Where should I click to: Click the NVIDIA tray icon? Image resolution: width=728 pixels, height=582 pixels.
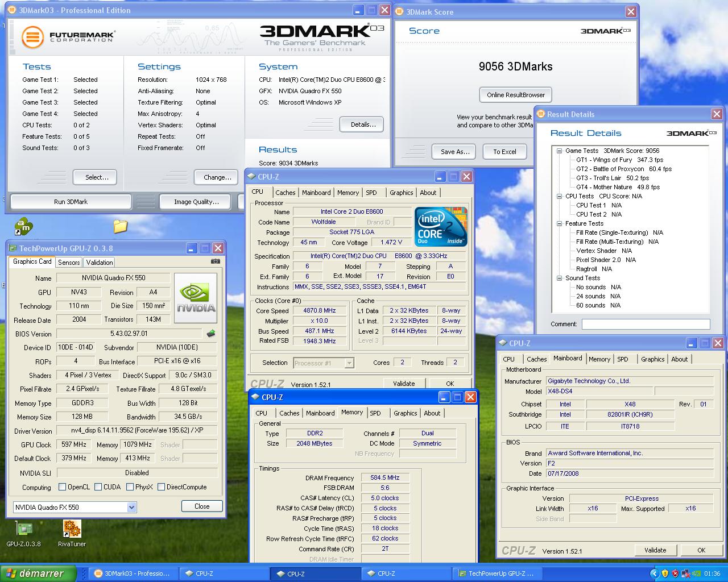point(696,573)
